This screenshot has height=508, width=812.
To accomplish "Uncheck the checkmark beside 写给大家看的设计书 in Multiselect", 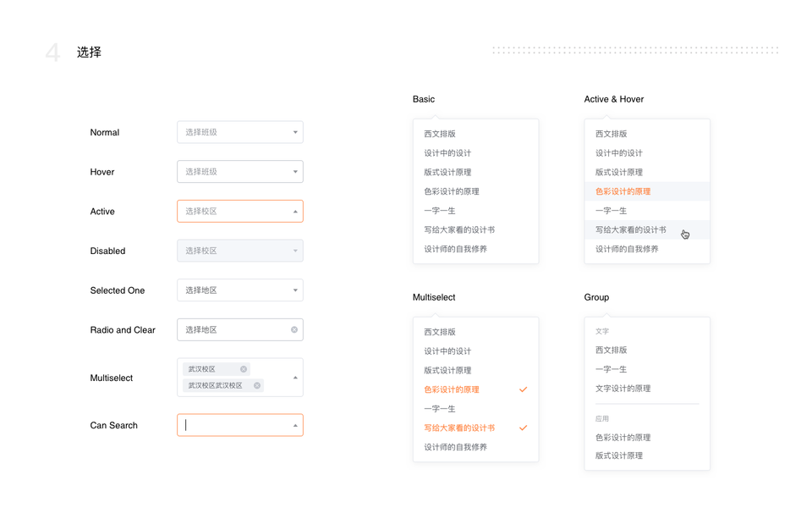I will (523, 428).
